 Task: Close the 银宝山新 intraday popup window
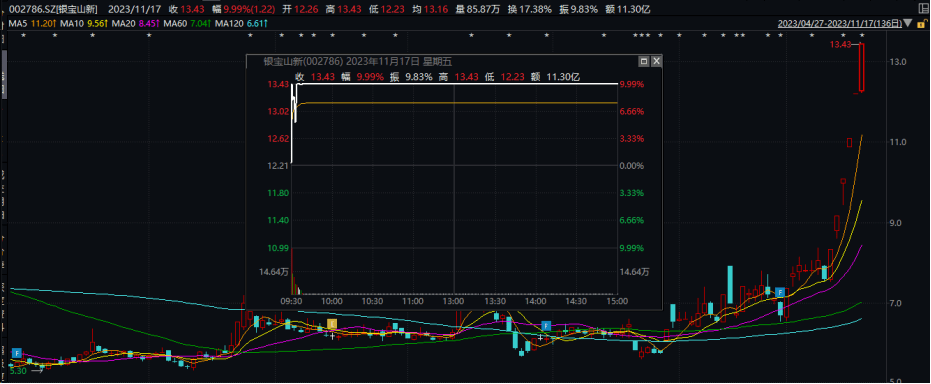tap(656, 61)
